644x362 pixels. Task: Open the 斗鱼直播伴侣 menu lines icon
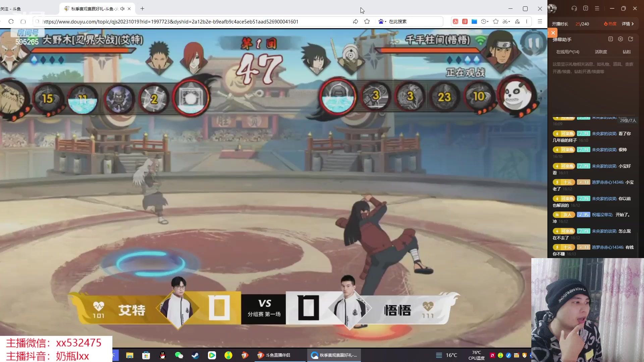coord(597,8)
